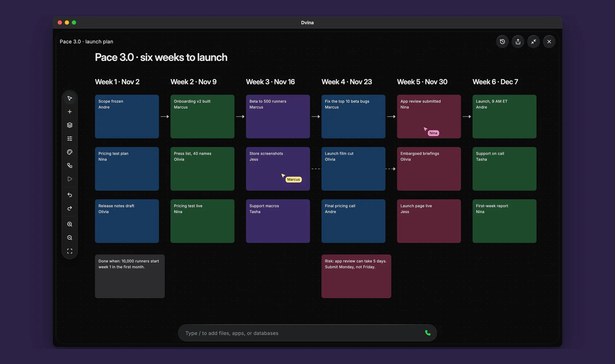The image size is (615, 364).
Task: Zoom out of the canvas
Action: click(x=70, y=238)
